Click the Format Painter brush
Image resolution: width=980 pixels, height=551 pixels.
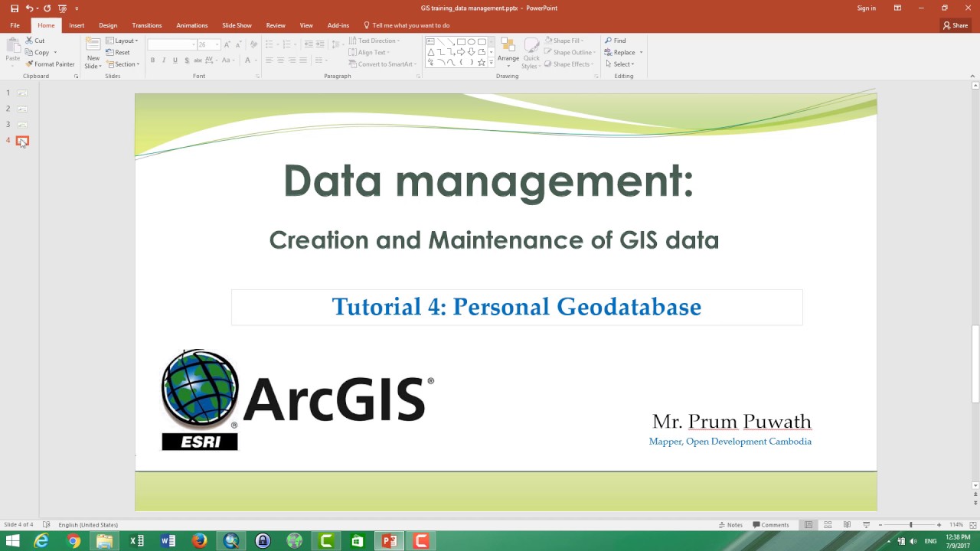29,64
